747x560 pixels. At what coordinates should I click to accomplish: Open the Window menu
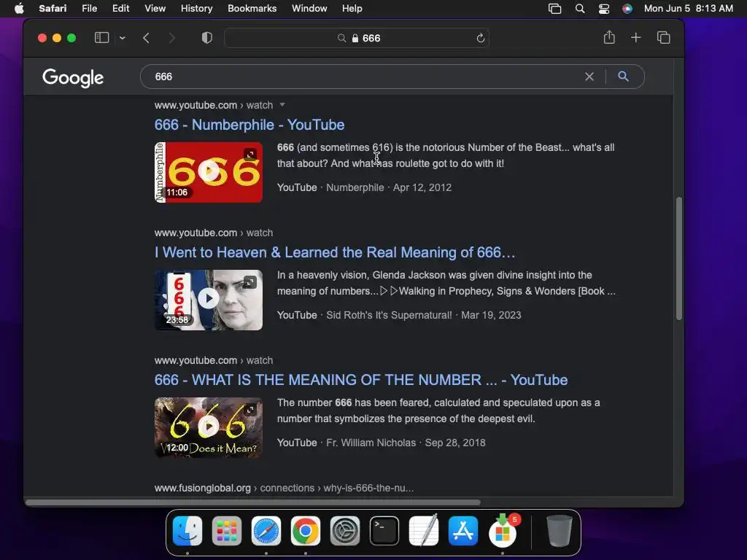point(309,8)
